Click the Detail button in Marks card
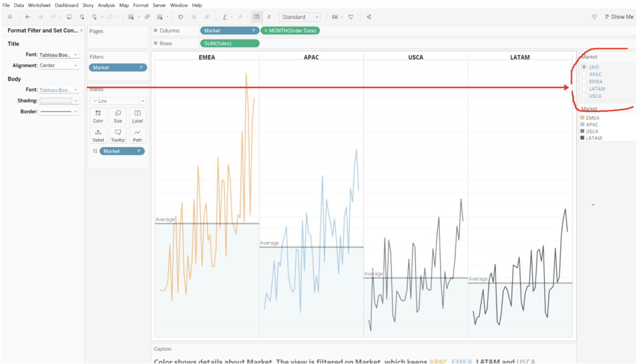Image resolution: width=636 pixels, height=364 pixels. tap(98, 135)
